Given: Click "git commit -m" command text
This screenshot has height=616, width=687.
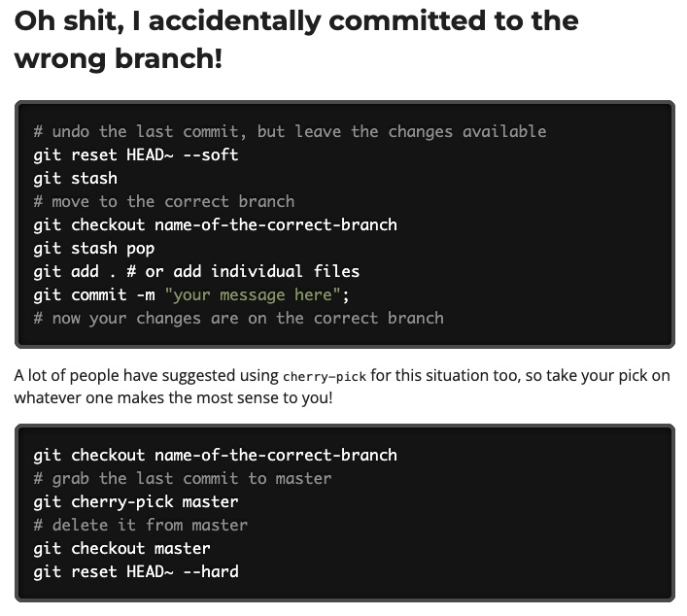Looking at the screenshot, I should [94, 294].
